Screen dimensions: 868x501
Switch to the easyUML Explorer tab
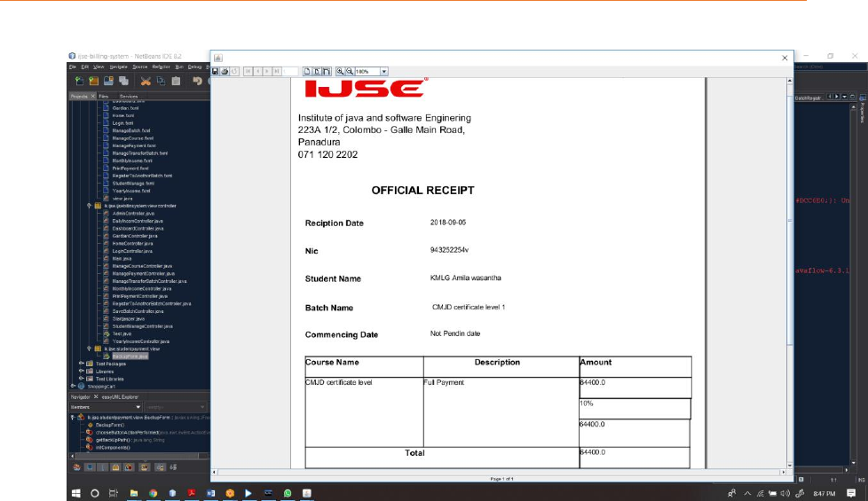[120, 397]
